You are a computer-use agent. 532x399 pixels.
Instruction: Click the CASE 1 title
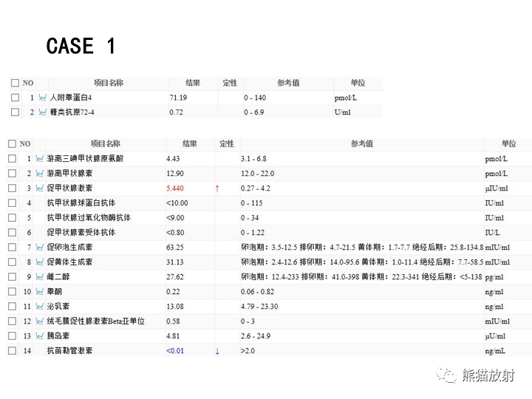tap(81, 46)
